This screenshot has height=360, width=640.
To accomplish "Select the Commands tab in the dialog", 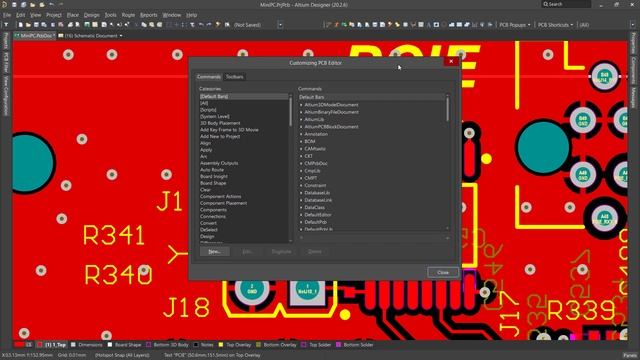I will click(x=209, y=77).
